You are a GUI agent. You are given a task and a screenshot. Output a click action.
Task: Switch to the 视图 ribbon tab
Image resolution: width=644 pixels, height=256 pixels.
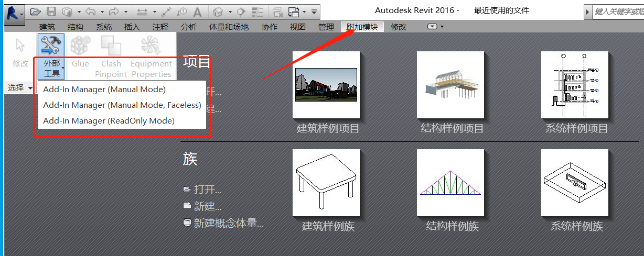(298, 27)
